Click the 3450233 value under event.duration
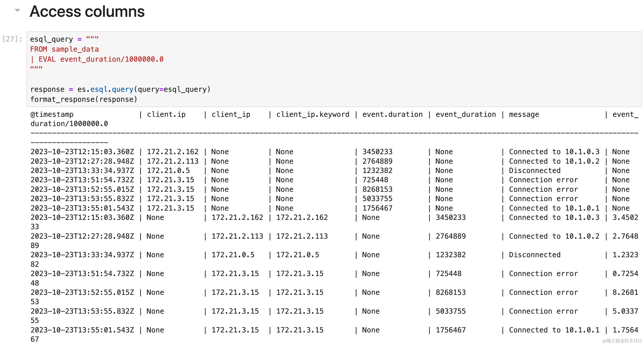 pyautogui.click(x=377, y=152)
